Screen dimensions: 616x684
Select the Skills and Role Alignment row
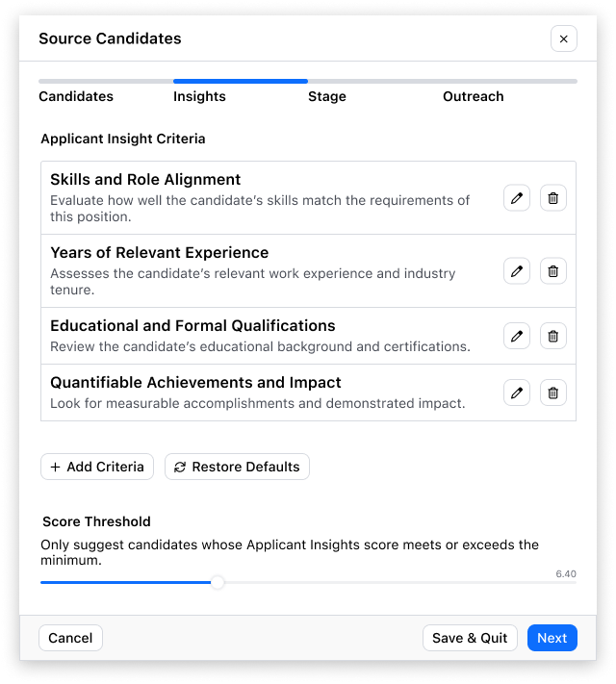308,198
